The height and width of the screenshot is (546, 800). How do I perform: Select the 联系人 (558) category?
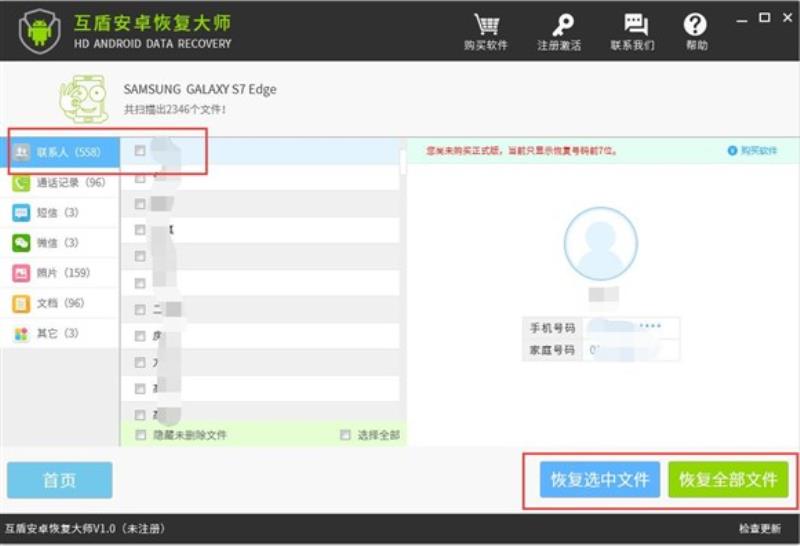60,152
